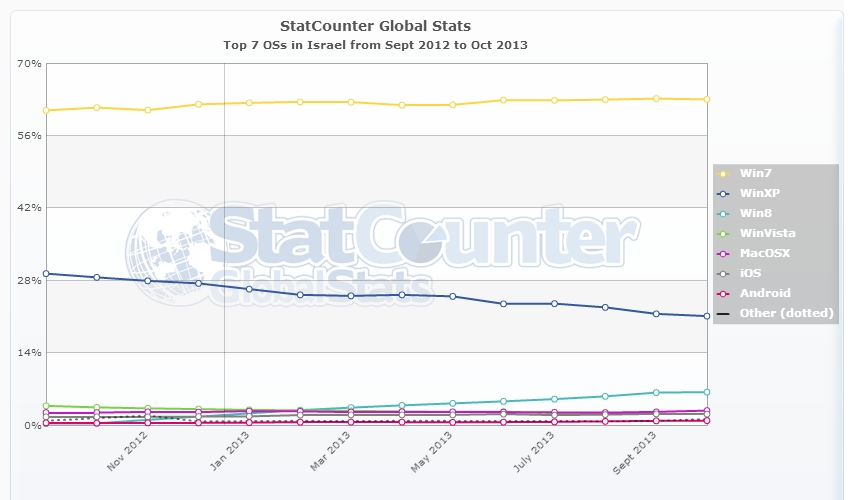Image resolution: width=854 pixels, height=500 pixels.
Task: Click the yellow Win7 legend marker
Action: click(x=724, y=173)
